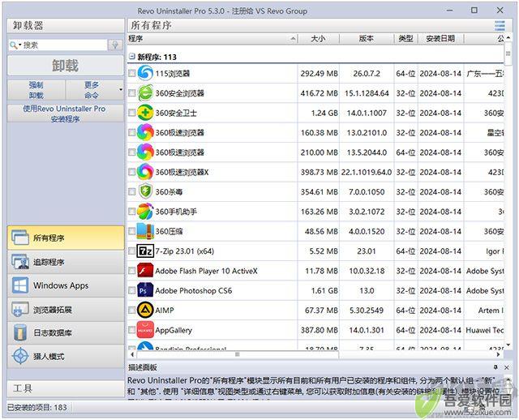
Task: Tick the checkbox for 360杀毒
Action: [131, 191]
